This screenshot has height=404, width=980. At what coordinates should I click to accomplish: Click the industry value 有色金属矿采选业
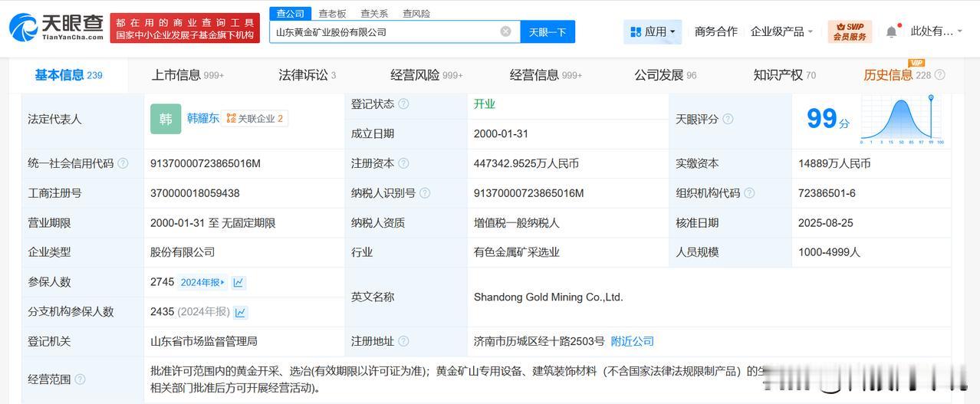point(517,252)
